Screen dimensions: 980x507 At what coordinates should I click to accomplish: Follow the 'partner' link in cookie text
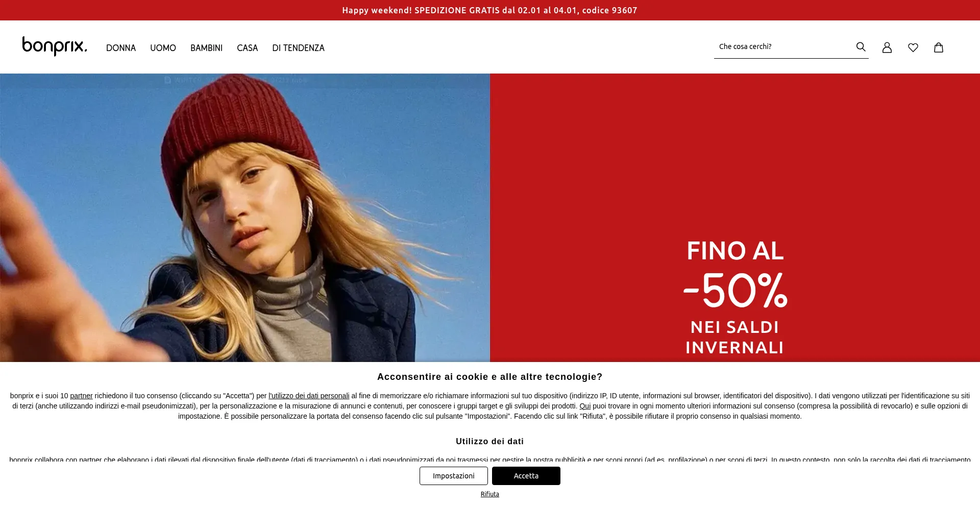(x=81, y=396)
